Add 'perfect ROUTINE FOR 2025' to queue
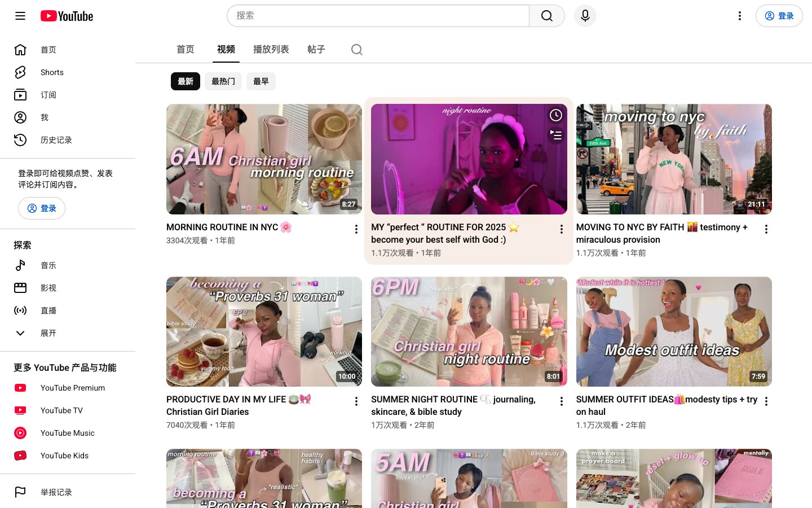 pyautogui.click(x=556, y=135)
